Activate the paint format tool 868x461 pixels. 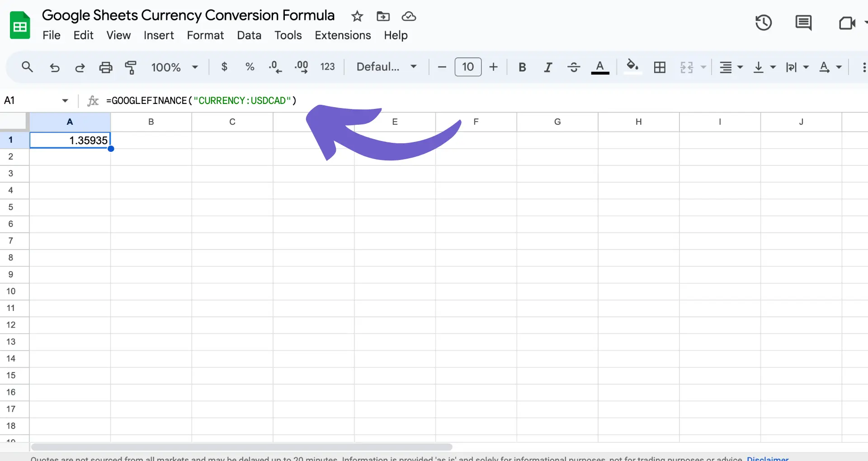(131, 67)
